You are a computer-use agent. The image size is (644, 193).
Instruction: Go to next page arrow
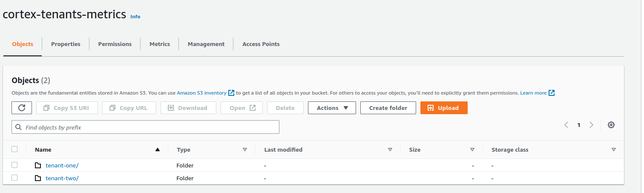coord(591,125)
